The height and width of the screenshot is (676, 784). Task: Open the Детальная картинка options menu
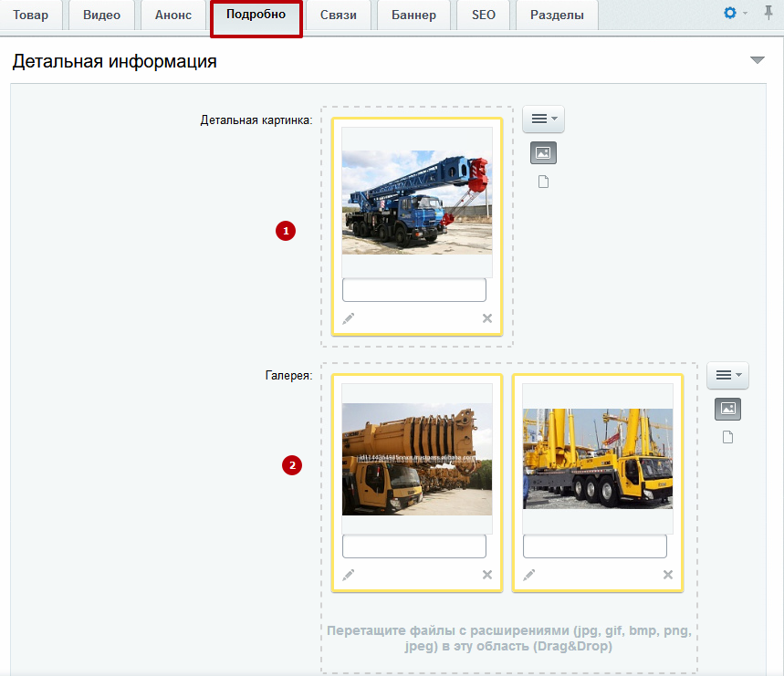[x=543, y=119]
